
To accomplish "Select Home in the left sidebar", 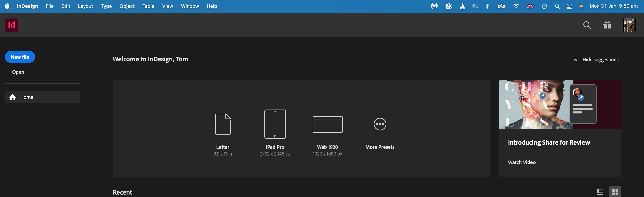I will point(42,97).
